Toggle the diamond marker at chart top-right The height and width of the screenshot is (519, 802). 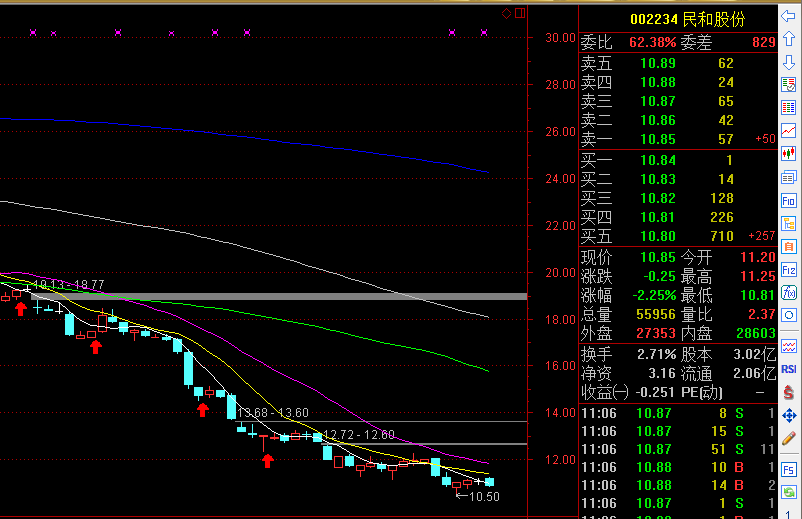pos(507,13)
